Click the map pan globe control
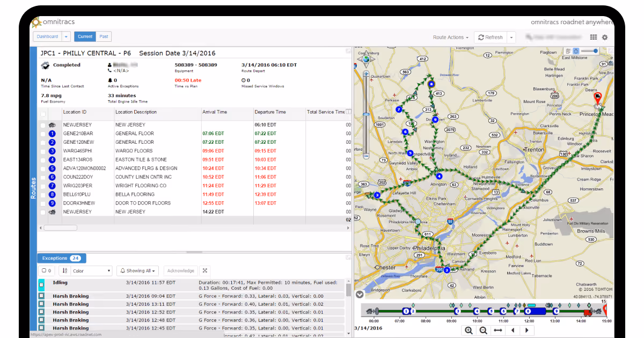644x338 pixels. 367,58
